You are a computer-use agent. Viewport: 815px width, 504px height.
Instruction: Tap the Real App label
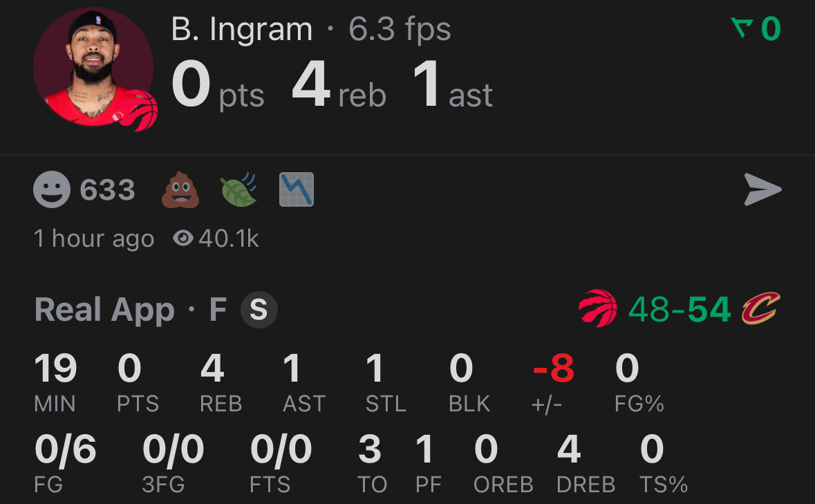click(x=104, y=310)
